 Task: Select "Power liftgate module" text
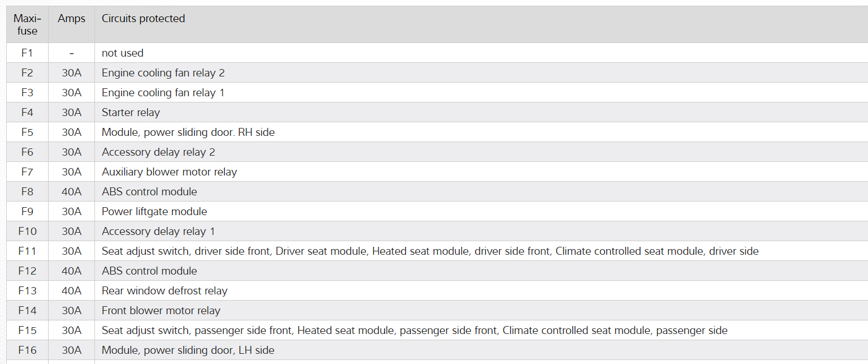[x=154, y=212]
